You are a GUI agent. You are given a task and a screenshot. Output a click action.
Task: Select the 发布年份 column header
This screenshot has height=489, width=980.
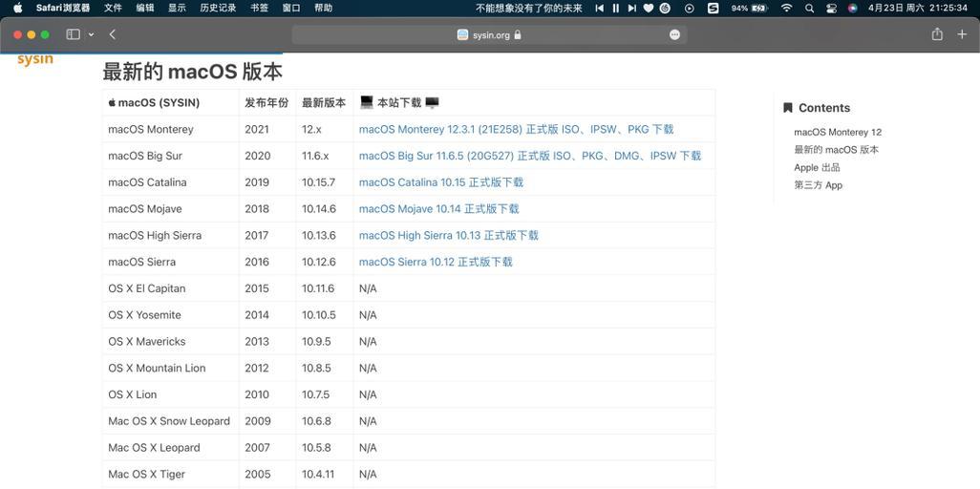pyautogui.click(x=266, y=102)
